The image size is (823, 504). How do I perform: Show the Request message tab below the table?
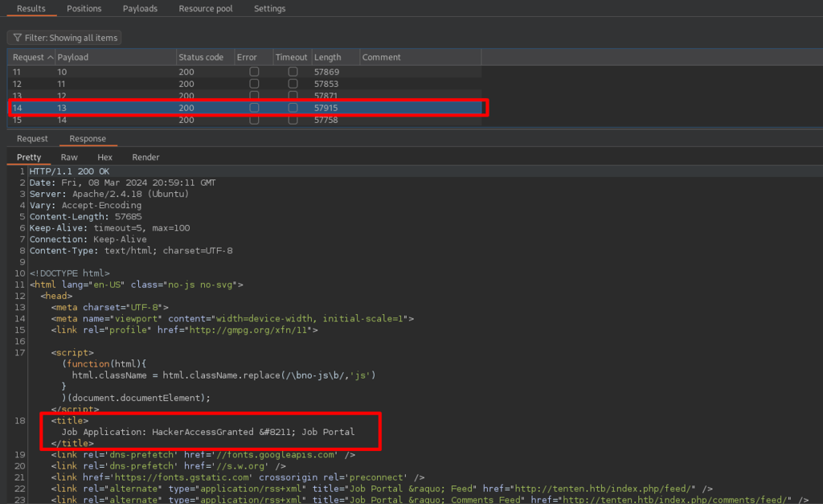point(32,139)
